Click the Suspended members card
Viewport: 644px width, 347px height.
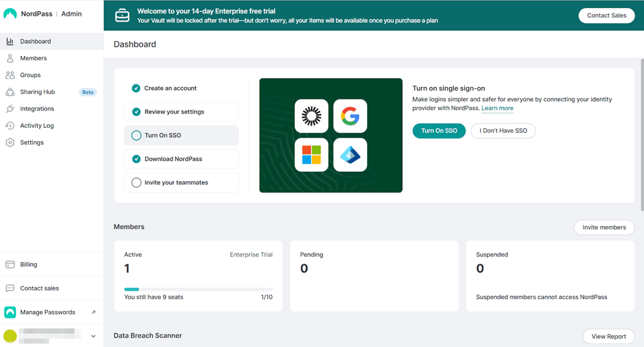pos(550,276)
